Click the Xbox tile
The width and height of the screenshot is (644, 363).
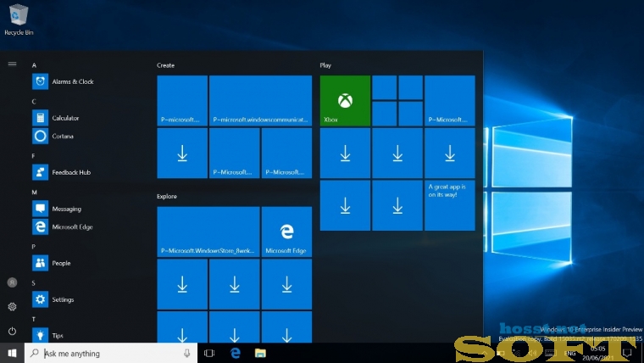tap(345, 101)
